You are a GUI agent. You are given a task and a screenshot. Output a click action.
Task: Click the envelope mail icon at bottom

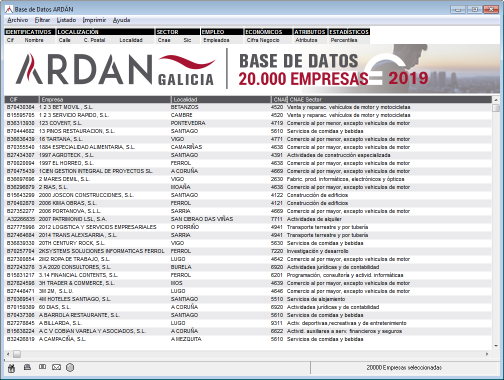click(x=56, y=367)
